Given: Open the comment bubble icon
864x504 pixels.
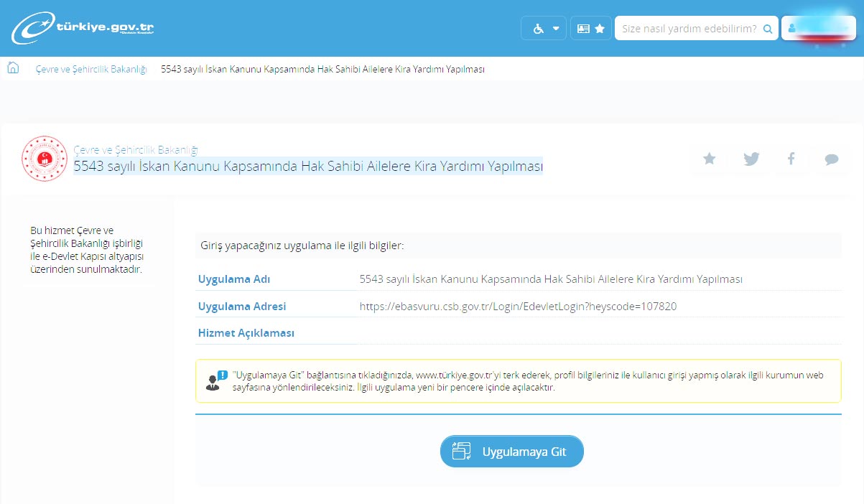Looking at the screenshot, I should (x=832, y=159).
